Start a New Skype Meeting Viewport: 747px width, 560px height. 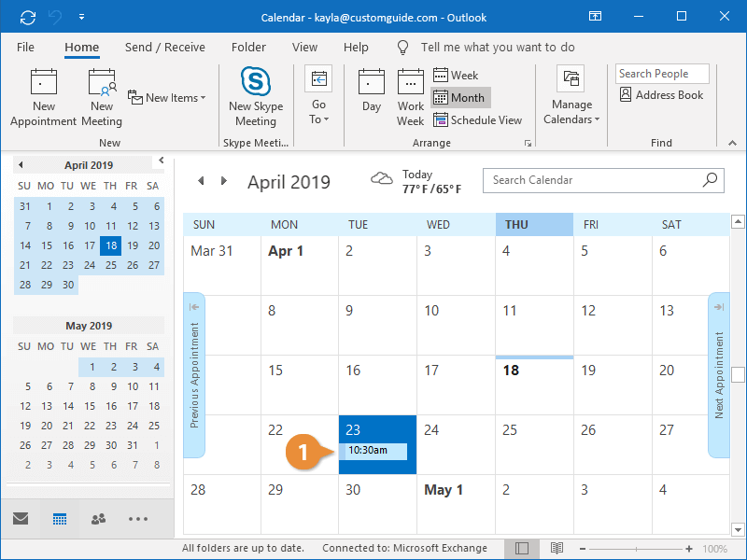[256, 98]
